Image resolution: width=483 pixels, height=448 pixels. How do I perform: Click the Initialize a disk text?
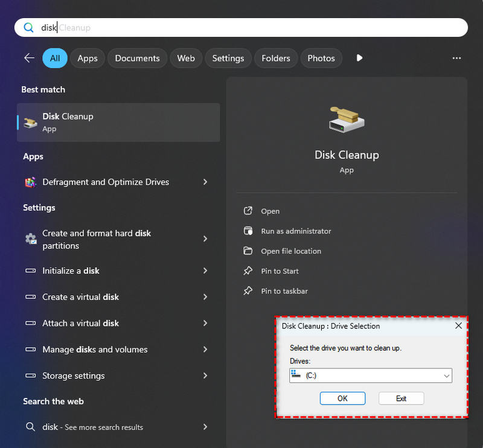tap(71, 270)
